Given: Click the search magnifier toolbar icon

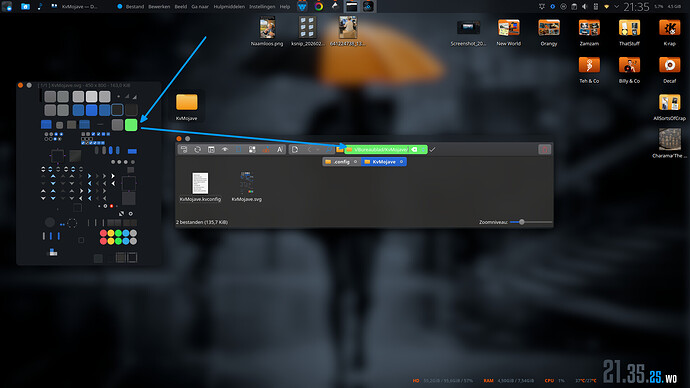Looking at the screenshot, I should (x=329, y=150).
